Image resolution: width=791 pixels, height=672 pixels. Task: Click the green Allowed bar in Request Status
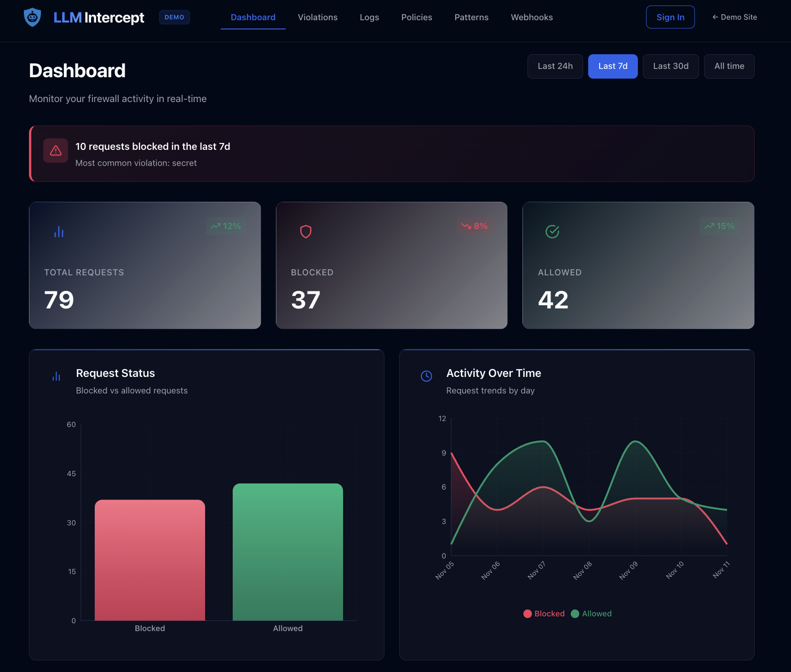287,552
